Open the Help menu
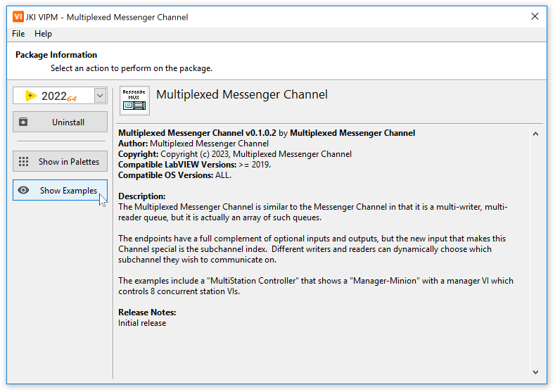Viewport: 555px width, 392px height. (43, 34)
